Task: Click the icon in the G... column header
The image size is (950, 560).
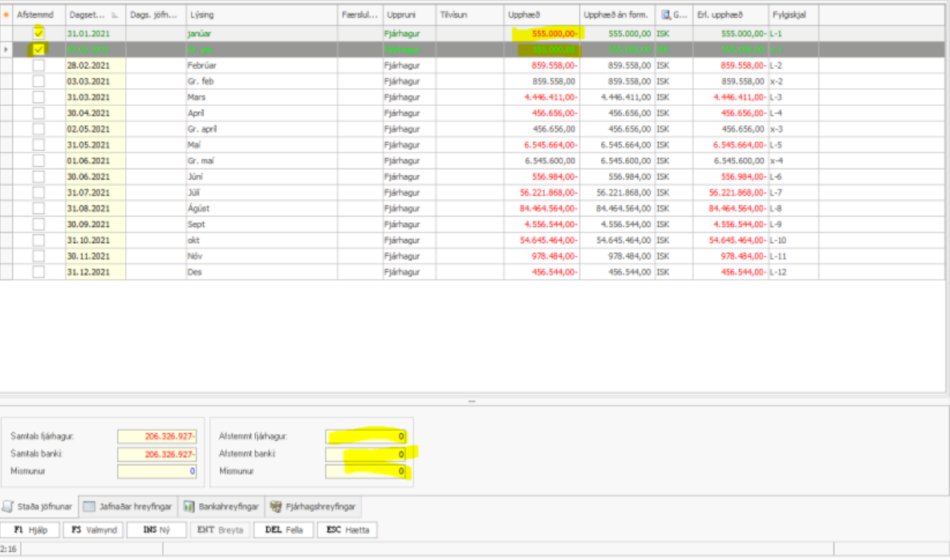Action: (665, 15)
